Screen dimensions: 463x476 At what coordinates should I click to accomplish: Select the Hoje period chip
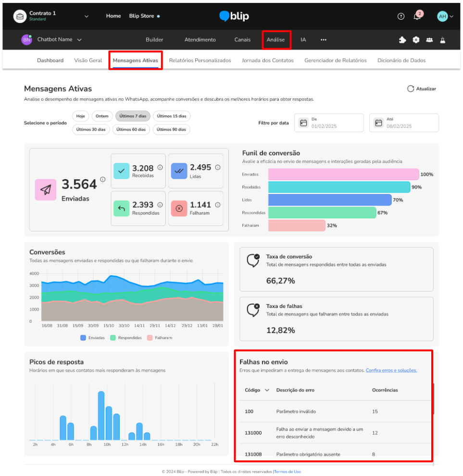coord(80,116)
